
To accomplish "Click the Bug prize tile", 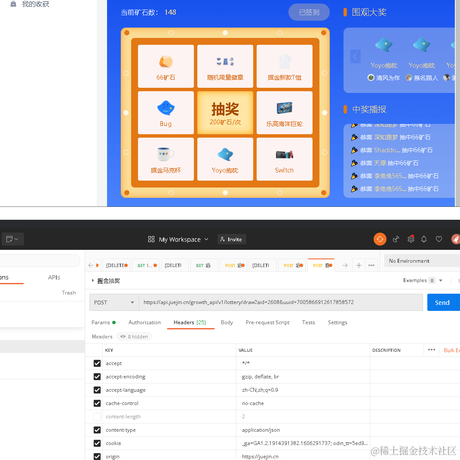I will 166,113.
